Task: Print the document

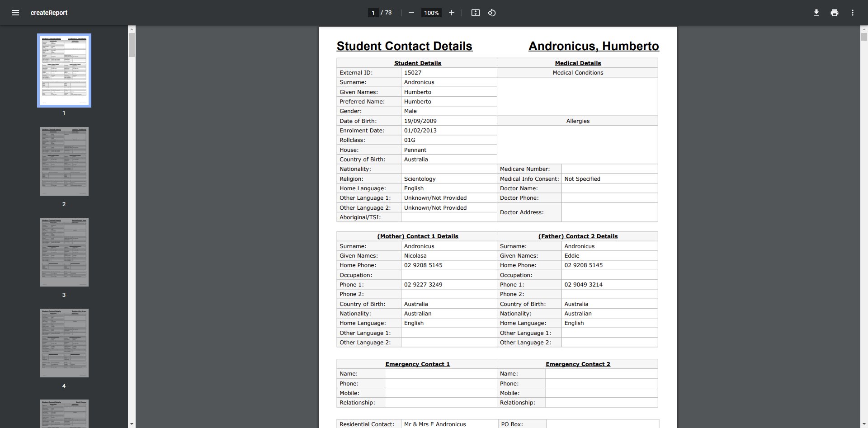Action: point(834,13)
